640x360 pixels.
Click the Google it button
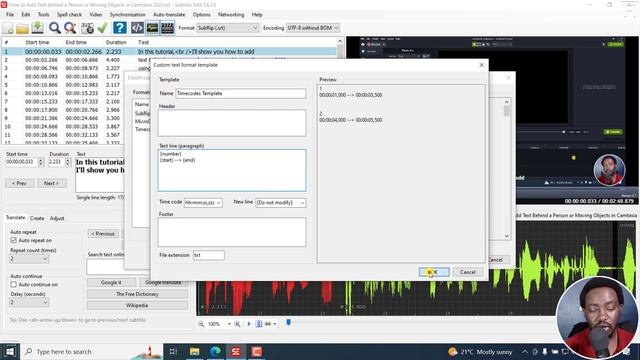point(111,282)
